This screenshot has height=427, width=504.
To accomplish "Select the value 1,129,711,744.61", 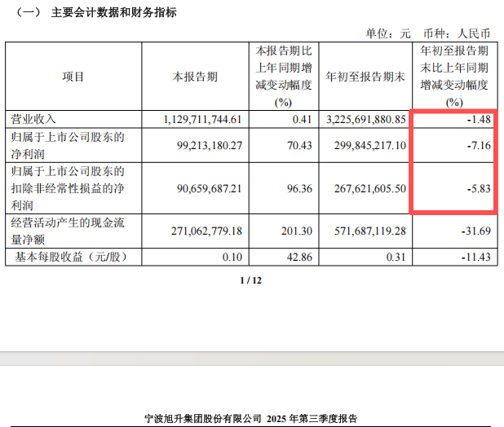I will 203,119.
